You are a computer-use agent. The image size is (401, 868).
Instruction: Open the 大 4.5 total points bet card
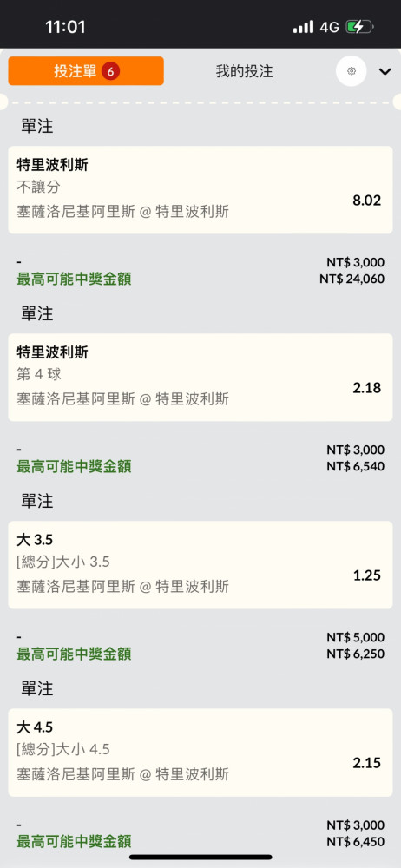pyautogui.click(x=200, y=753)
